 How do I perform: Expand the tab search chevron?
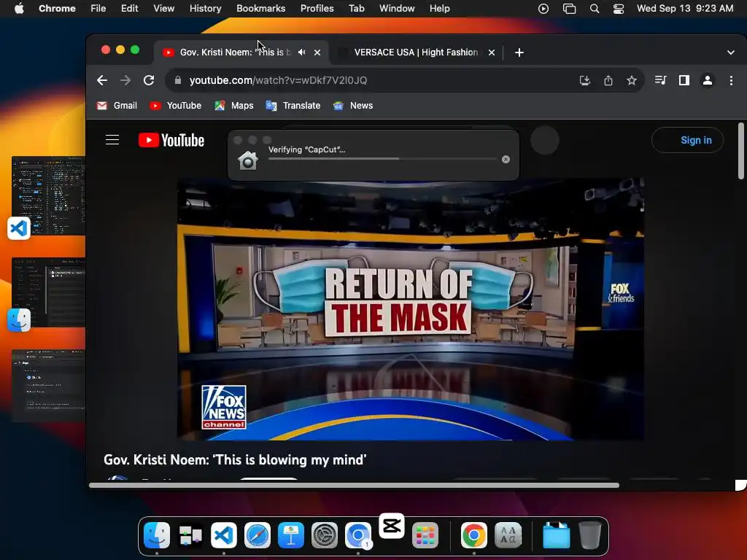[731, 52]
